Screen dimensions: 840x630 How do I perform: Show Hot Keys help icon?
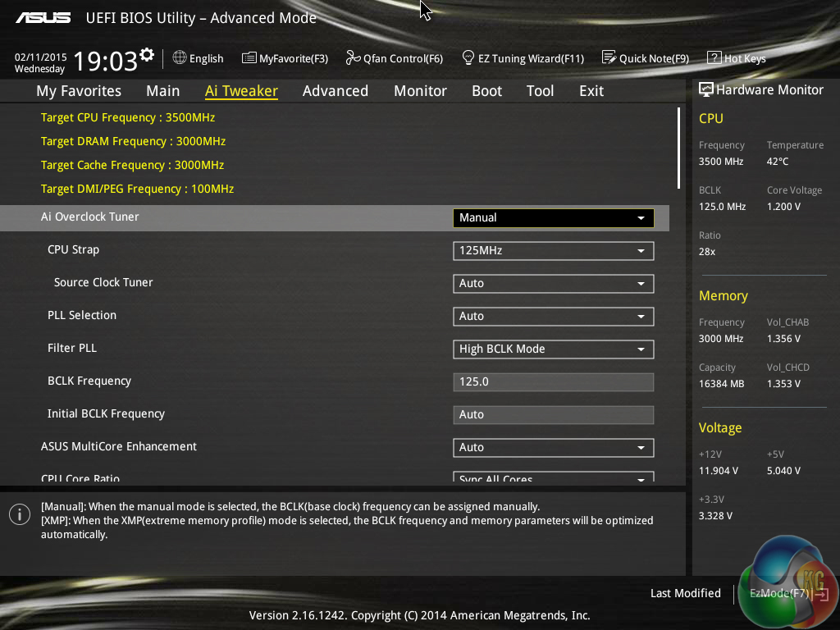714,58
